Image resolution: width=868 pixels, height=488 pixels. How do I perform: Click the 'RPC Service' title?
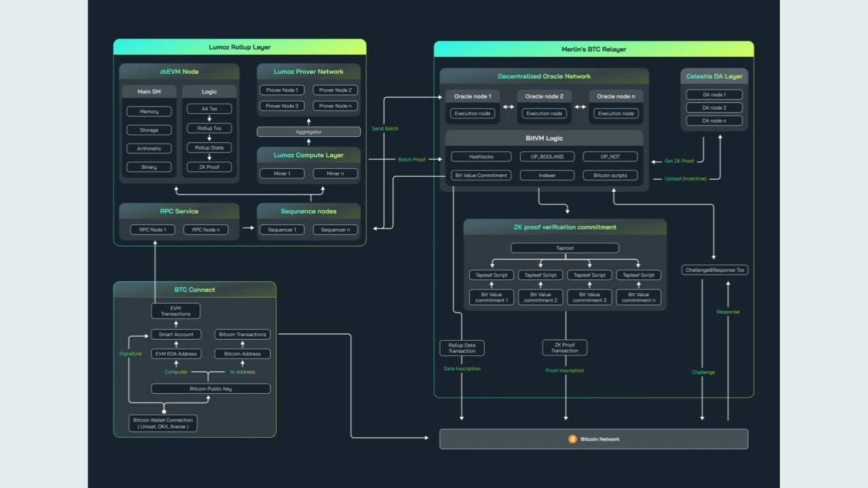click(179, 211)
